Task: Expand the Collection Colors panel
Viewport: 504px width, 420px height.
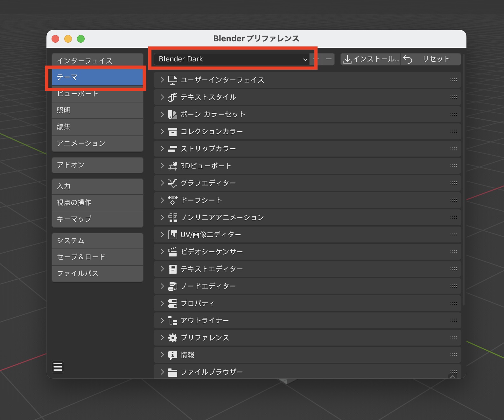Action: pyautogui.click(x=162, y=131)
